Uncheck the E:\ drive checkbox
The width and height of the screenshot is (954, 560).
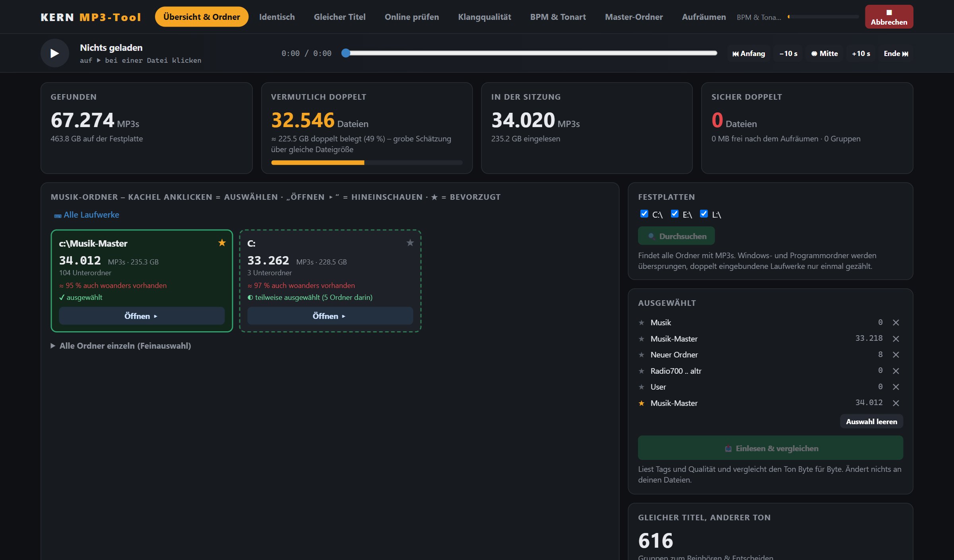(x=675, y=214)
